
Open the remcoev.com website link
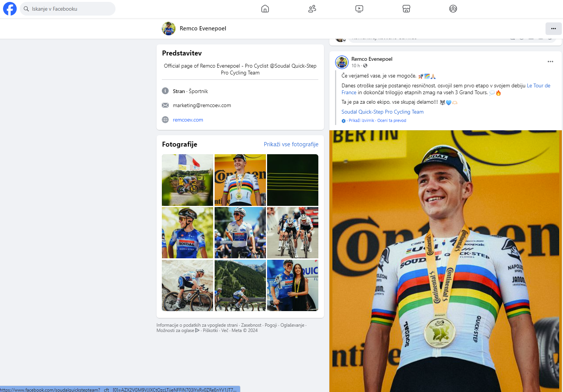pyautogui.click(x=188, y=120)
